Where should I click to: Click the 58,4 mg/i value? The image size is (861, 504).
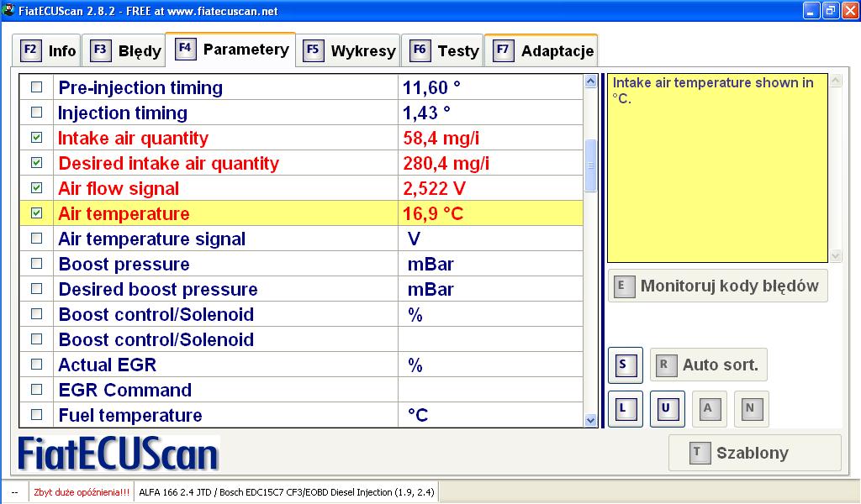click(441, 139)
